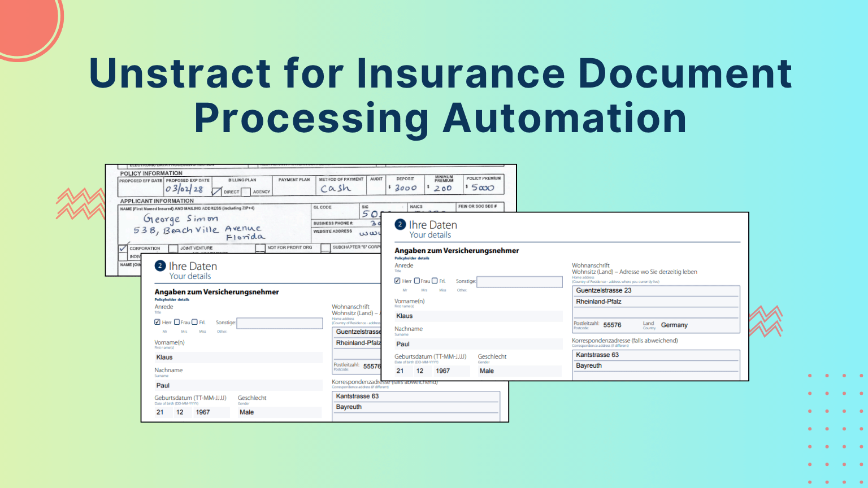Image resolution: width=868 pixels, height=488 pixels.
Task: Tick the DIRECT billing plan checkbox
Action: pyautogui.click(x=217, y=191)
